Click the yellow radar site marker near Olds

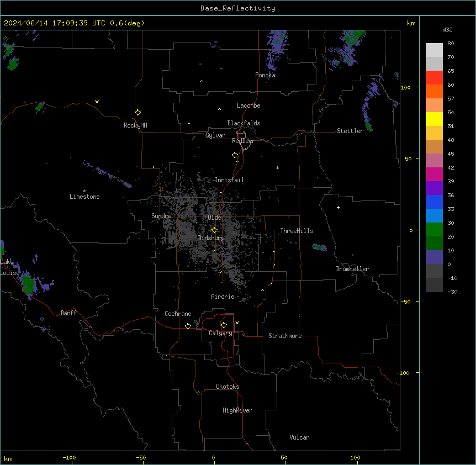[214, 230]
